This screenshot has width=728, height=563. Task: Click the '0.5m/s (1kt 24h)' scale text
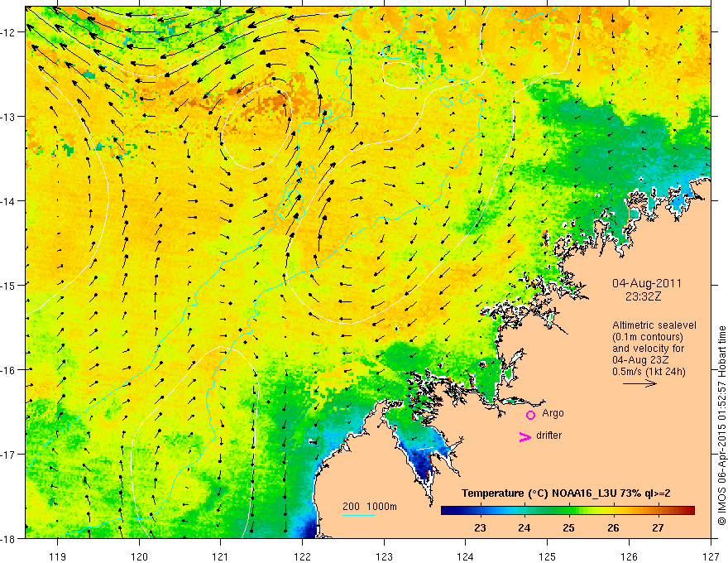coord(649,372)
